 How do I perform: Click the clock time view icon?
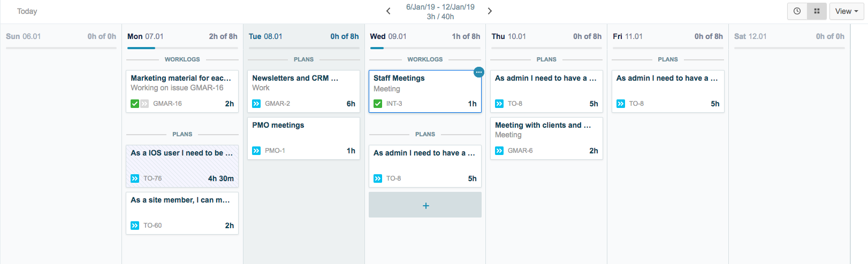tap(797, 11)
